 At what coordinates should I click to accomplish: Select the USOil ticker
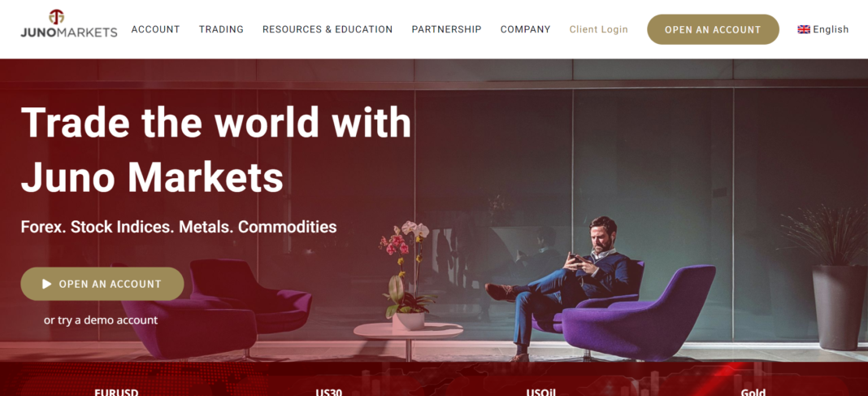click(540, 392)
